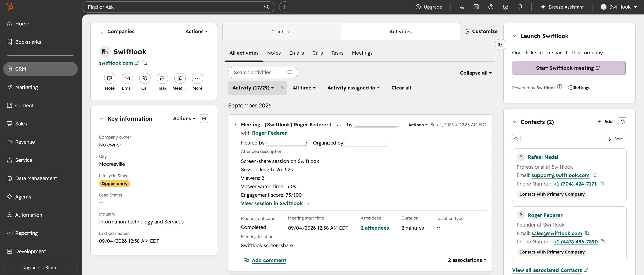The width and height of the screenshot is (644, 275).
Task: Collapse the Contacts (2) card
Action: tap(515, 122)
